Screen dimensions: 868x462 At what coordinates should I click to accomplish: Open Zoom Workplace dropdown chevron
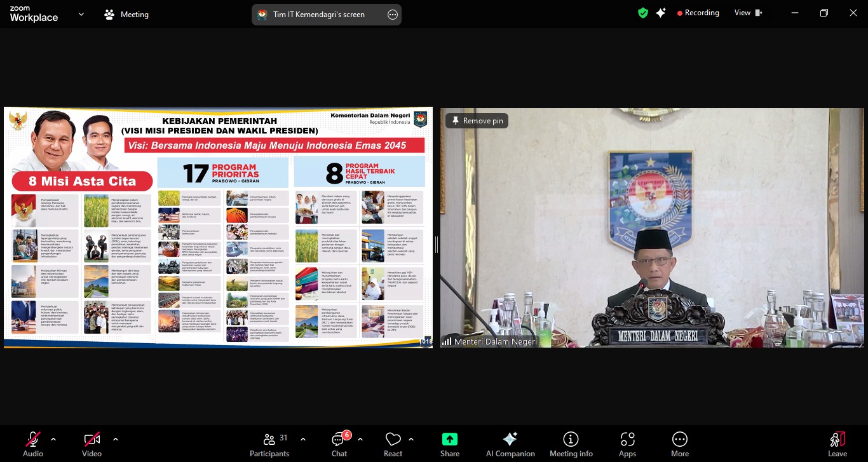81,14
